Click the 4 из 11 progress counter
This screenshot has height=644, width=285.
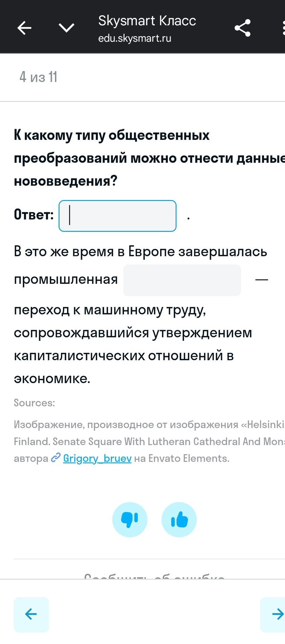tap(39, 77)
